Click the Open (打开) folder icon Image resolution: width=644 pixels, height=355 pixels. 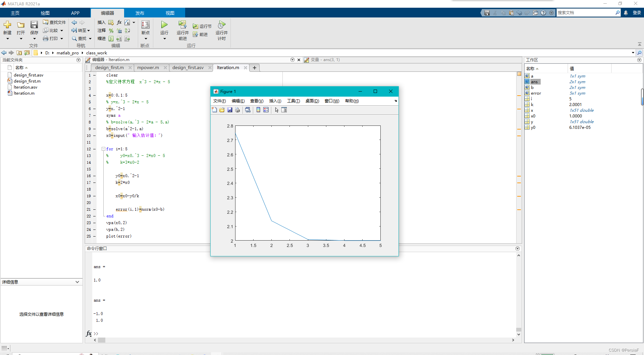(x=21, y=24)
